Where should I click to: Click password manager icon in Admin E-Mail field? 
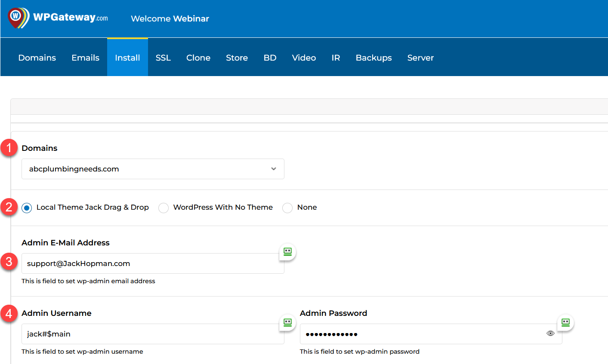click(x=287, y=251)
